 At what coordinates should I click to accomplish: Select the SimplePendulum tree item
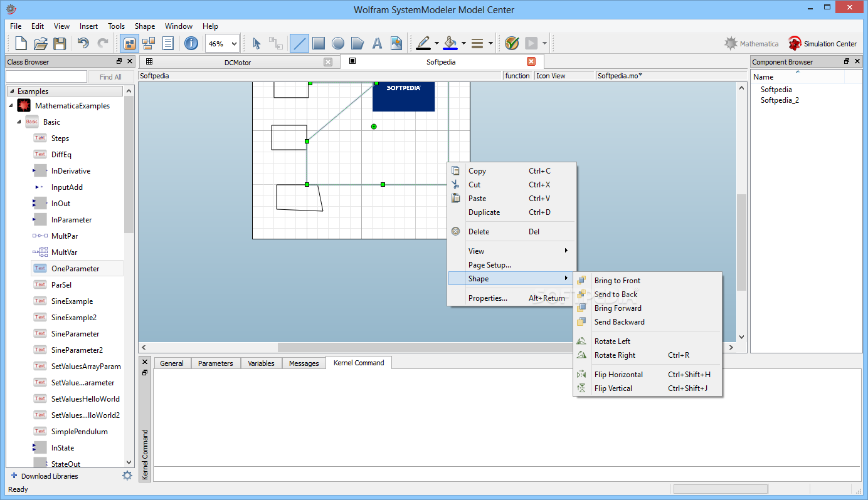click(x=80, y=431)
